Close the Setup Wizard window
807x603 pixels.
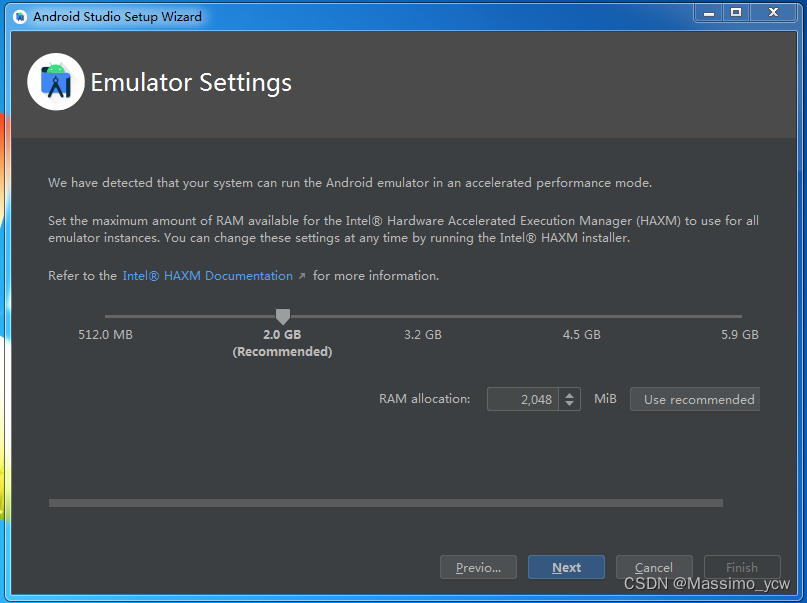click(773, 13)
